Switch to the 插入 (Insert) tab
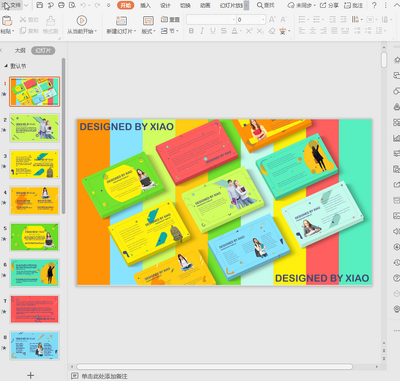This screenshot has width=400, height=381. coord(145,5)
